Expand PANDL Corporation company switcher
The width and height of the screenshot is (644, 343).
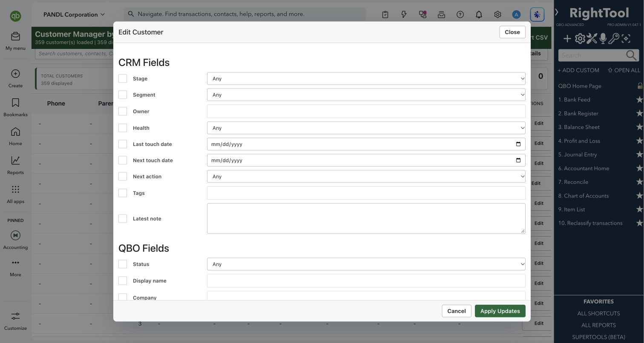(x=74, y=14)
